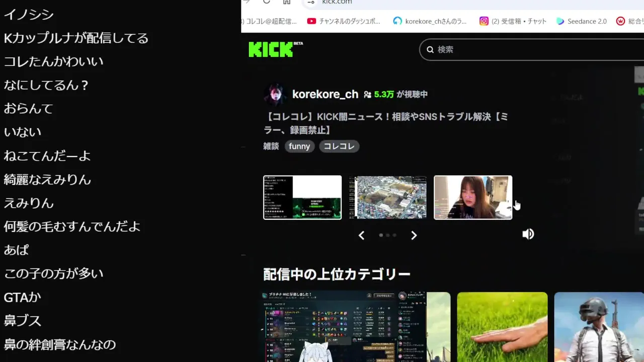The image size is (644, 362).
Task: Click the 配信中の上位カテゴリー heading
Action: click(337, 274)
